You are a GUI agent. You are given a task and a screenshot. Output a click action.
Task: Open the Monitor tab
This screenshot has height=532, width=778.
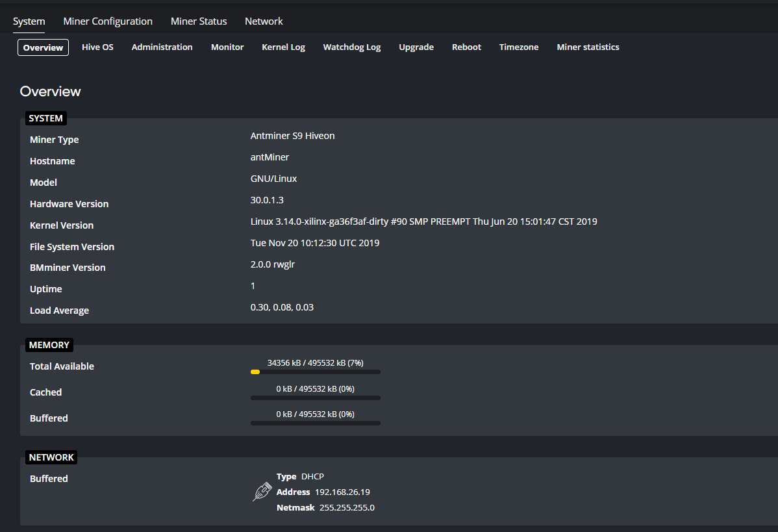tap(227, 47)
